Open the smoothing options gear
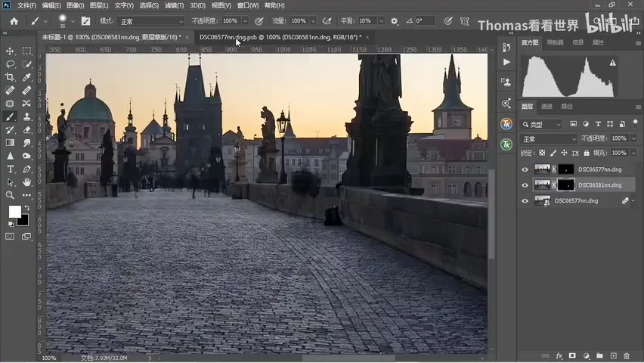 (395, 21)
